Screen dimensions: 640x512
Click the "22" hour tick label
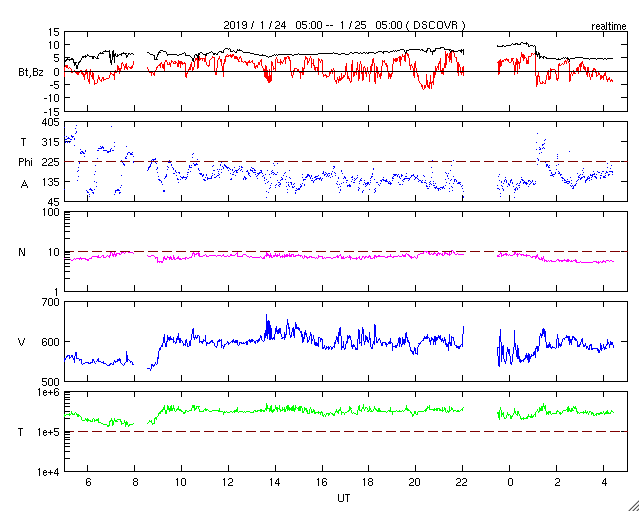(x=462, y=482)
